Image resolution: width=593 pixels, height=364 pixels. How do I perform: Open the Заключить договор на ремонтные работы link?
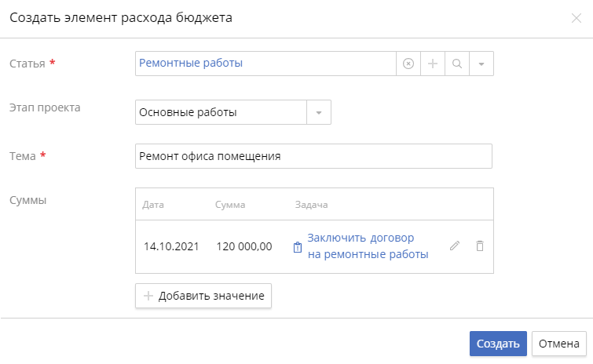click(x=368, y=246)
